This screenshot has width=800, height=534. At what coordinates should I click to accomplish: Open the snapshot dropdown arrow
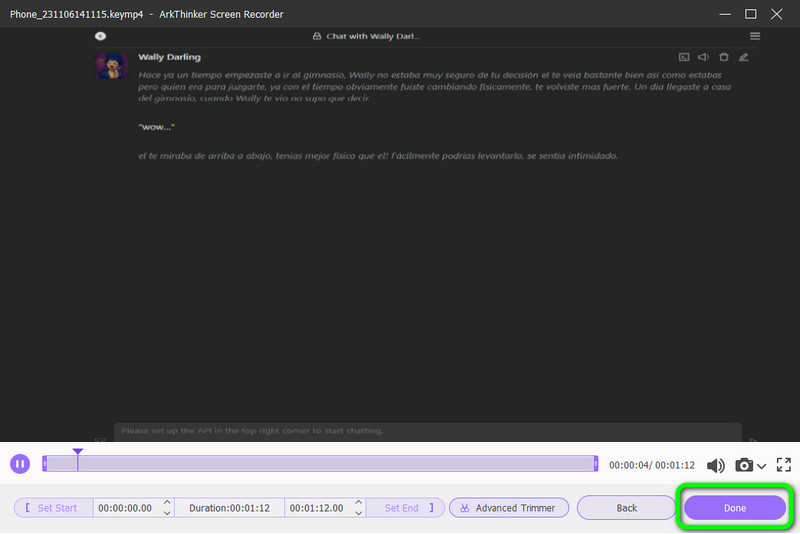coord(761,466)
